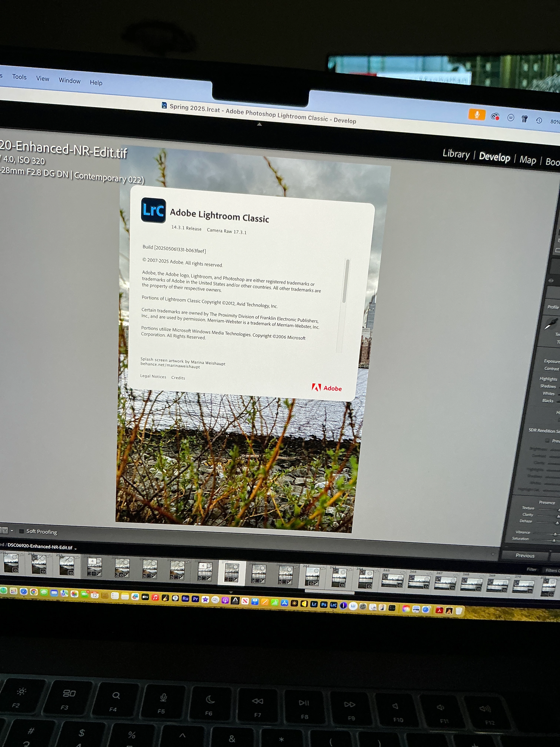Click the Credits link
This screenshot has width=560, height=747.
tap(178, 378)
